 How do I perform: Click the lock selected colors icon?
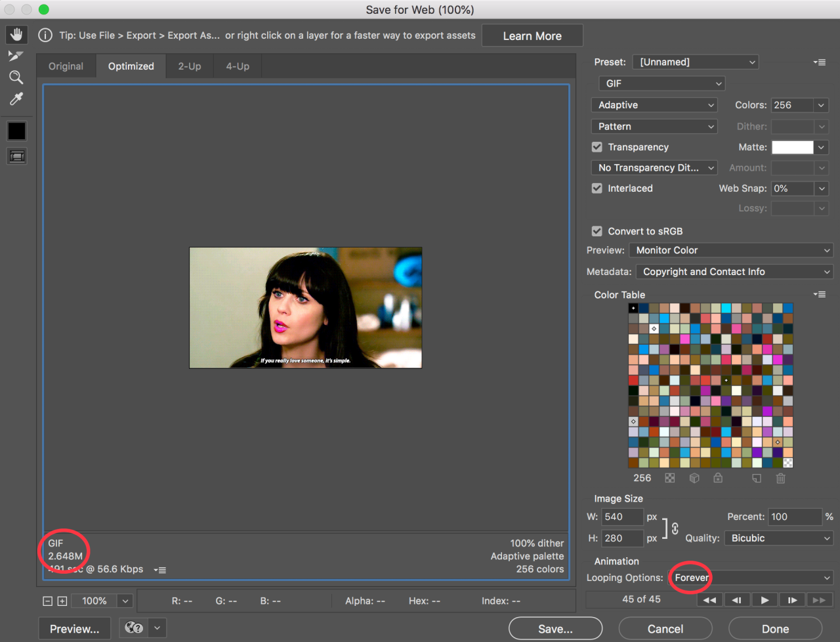718,479
